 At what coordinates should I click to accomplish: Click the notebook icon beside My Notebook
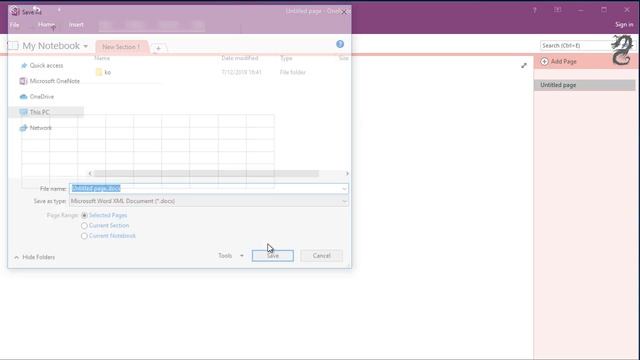coord(13,46)
